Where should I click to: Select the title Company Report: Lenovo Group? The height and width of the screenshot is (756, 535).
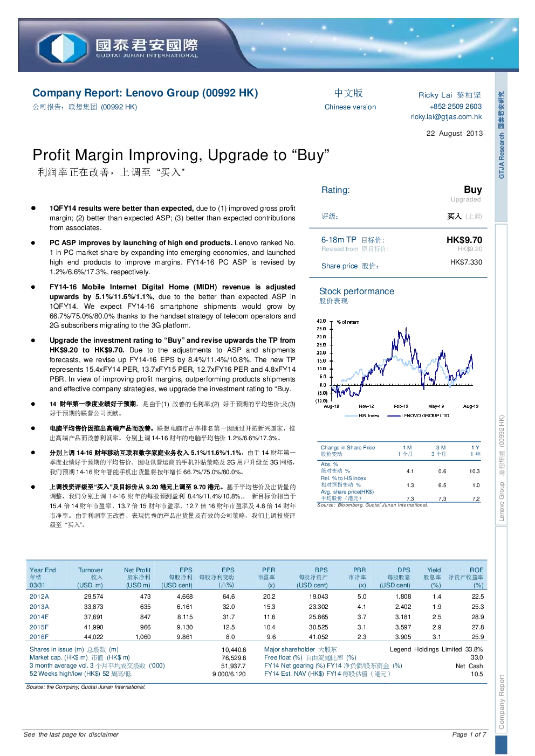[145, 93]
